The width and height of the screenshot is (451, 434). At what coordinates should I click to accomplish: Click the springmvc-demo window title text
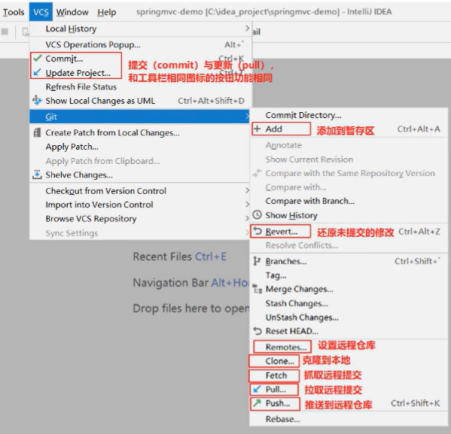click(x=264, y=12)
